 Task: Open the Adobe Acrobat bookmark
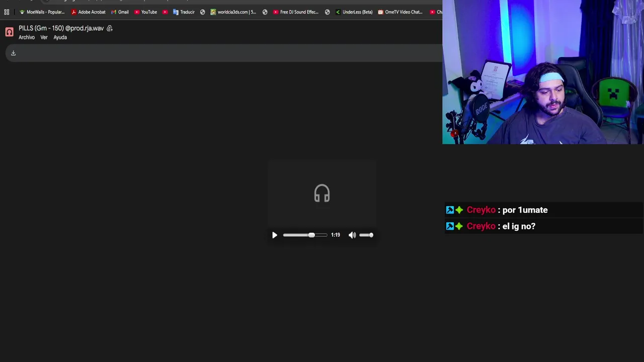coord(88,12)
